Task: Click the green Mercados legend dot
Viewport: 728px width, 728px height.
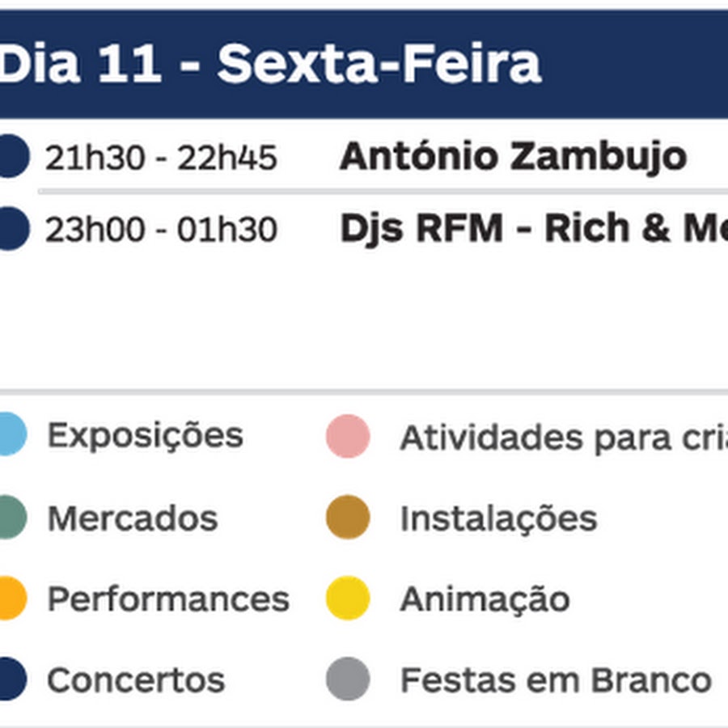Action: pos(11,517)
